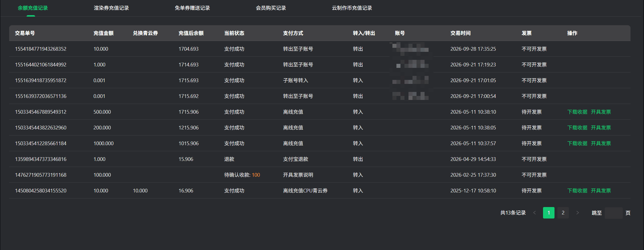644x250 pixels.
Task: Issue invoice for the 200.000 recharge row
Action: 601,128
